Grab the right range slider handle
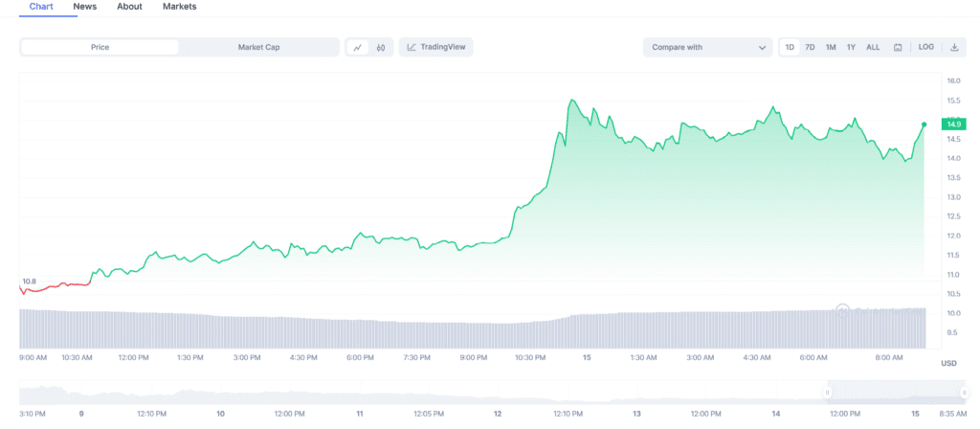 [965, 393]
